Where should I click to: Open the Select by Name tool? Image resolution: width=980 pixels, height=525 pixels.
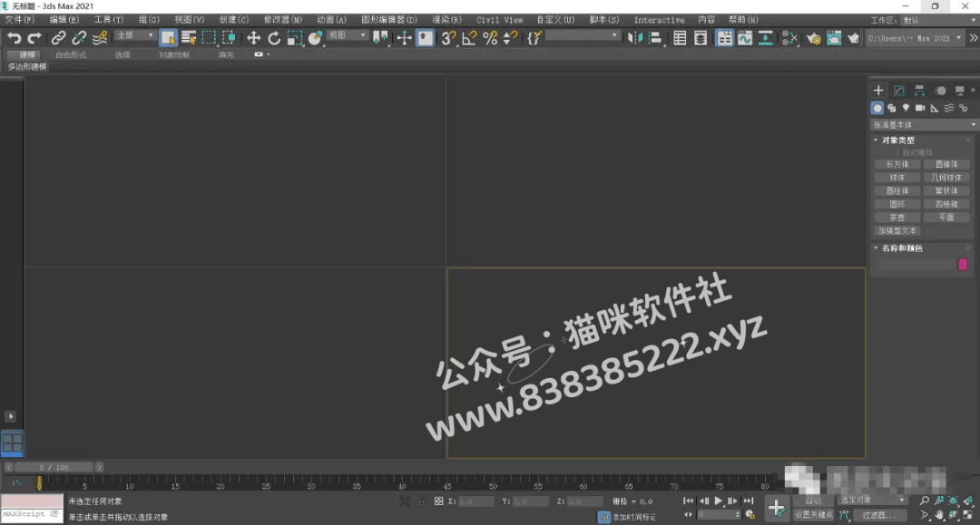(189, 38)
